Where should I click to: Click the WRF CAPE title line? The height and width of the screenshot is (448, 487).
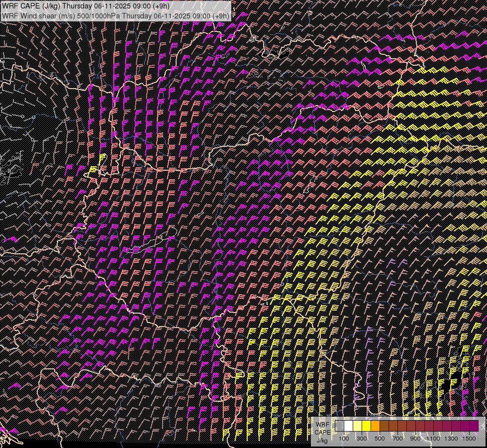coord(86,6)
